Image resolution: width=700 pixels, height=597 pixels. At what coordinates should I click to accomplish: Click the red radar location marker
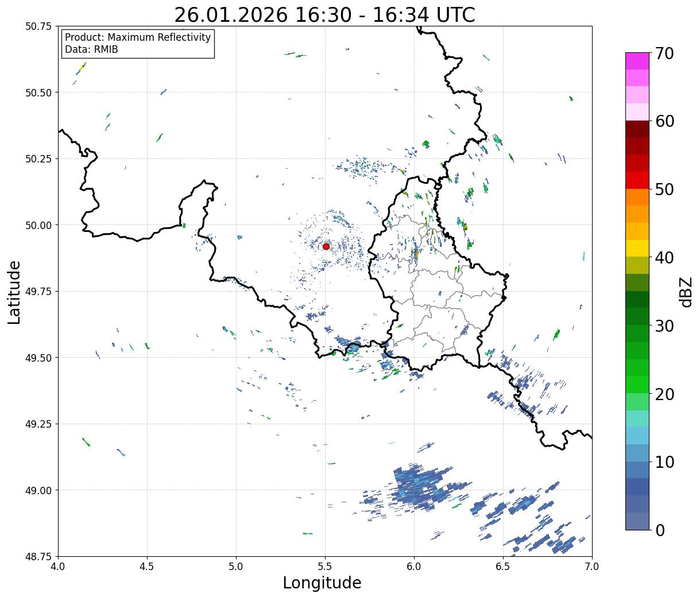tap(326, 246)
